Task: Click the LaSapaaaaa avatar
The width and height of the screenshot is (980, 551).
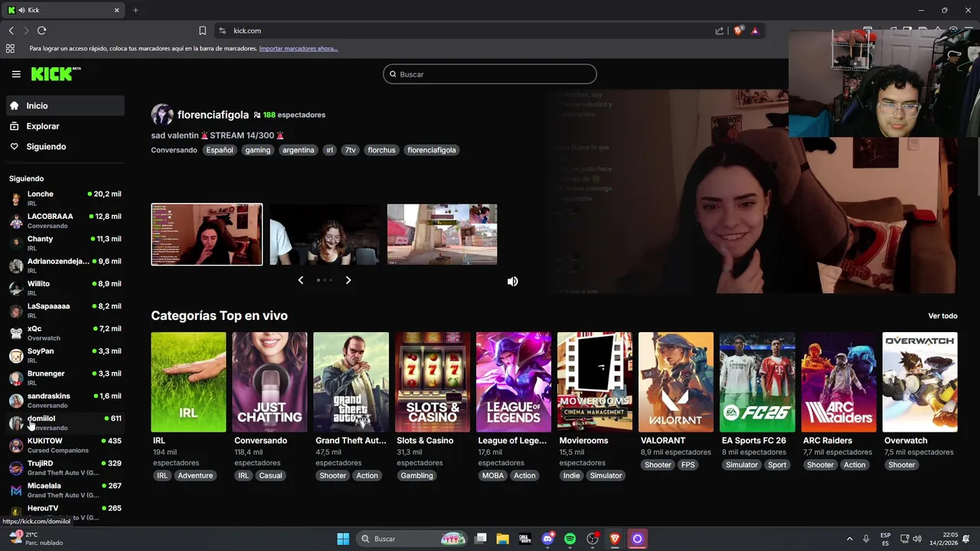Action: point(16,311)
